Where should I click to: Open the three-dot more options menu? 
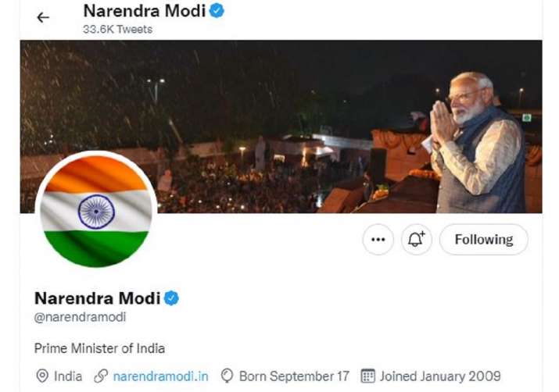pos(378,240)
